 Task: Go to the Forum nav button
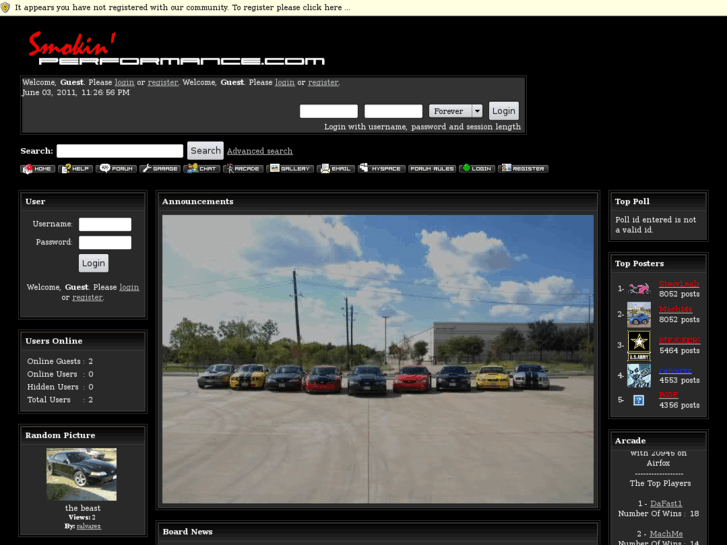[116, 168]
